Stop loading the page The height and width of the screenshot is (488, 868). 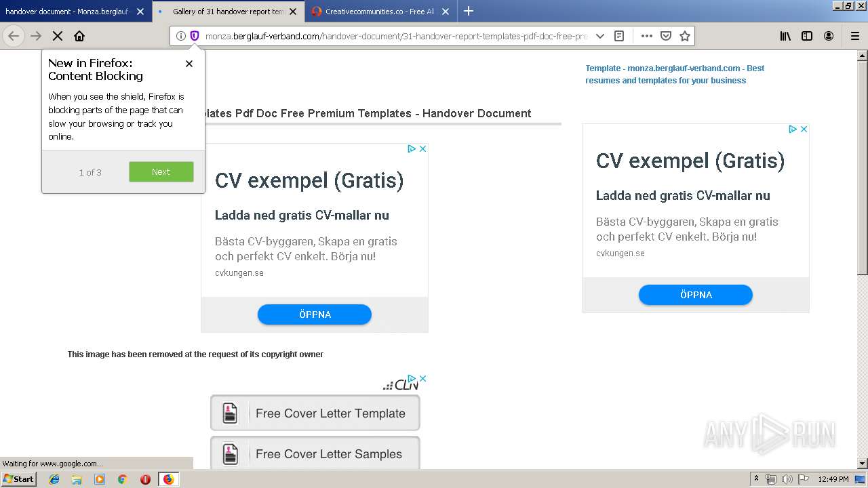pos(58,36)
